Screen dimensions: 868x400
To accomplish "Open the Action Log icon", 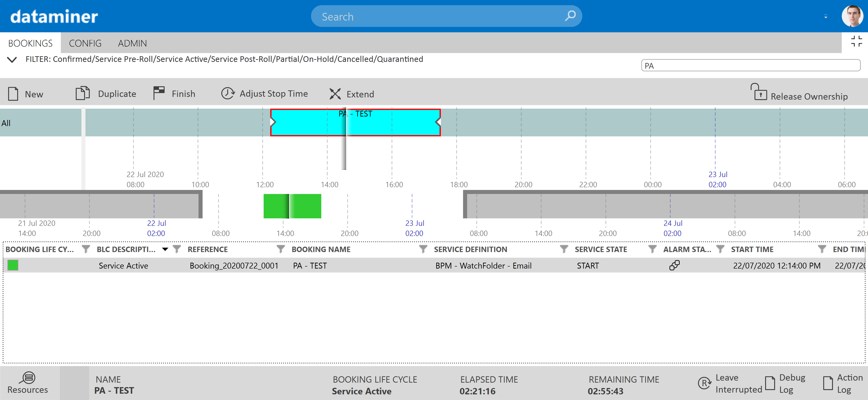I will [828, 383].
